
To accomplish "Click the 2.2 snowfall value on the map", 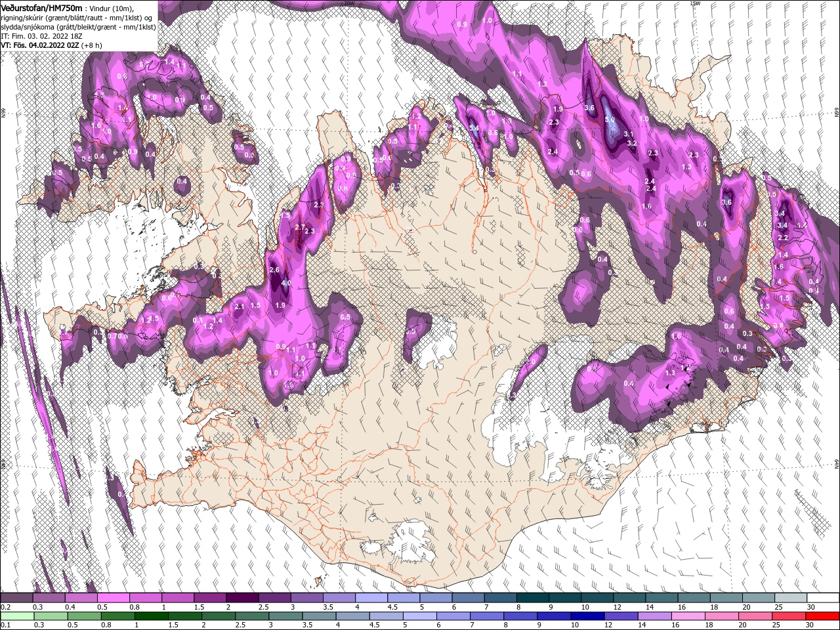I will click(x=783, y=238).
